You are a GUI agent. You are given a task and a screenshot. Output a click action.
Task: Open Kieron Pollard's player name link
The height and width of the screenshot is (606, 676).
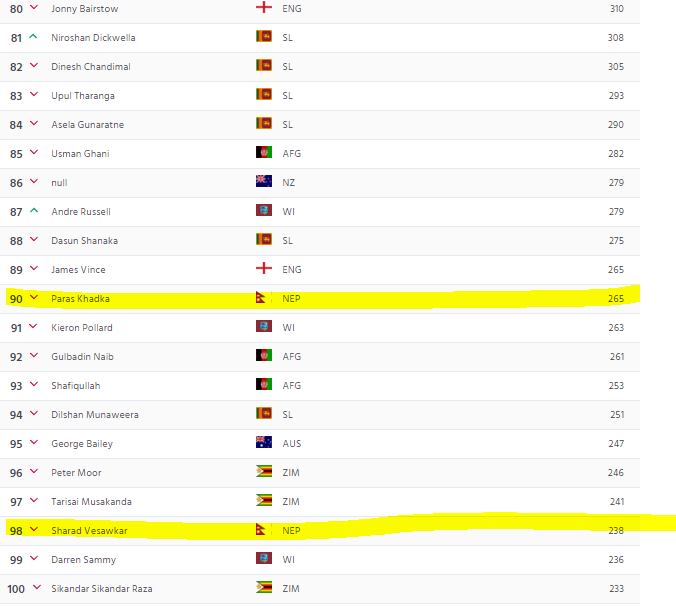point(82,327)
